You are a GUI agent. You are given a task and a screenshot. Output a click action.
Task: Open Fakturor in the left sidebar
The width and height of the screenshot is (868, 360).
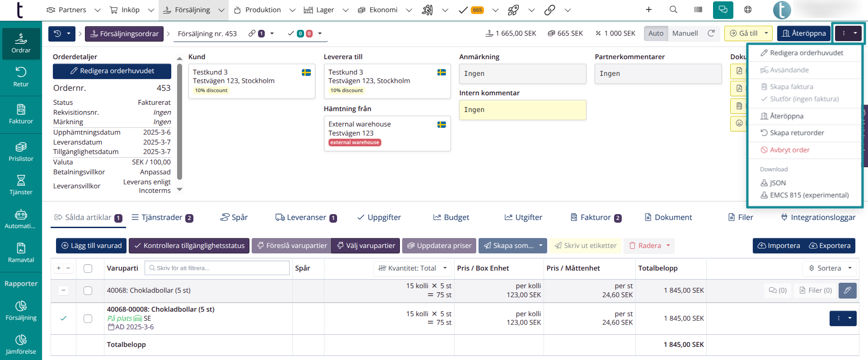click(x=21, y=114)
